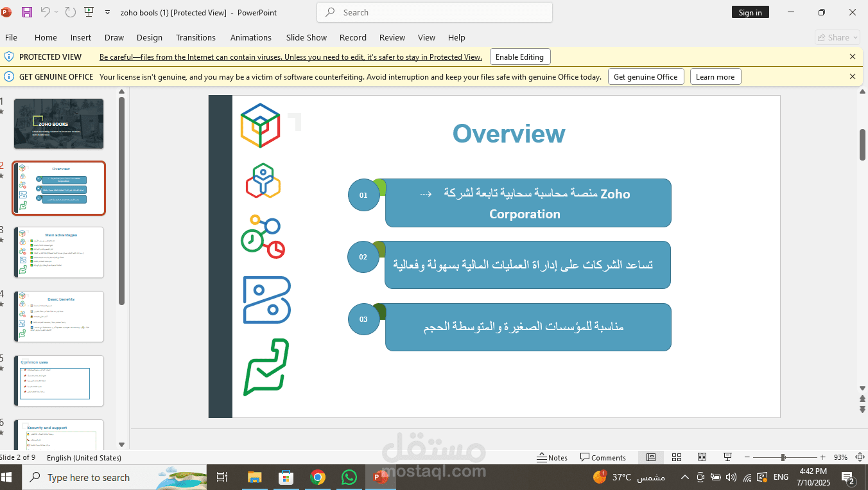Click the 03 numbered circle on the slide
The image size is (868, 490).
click(364, 319)
